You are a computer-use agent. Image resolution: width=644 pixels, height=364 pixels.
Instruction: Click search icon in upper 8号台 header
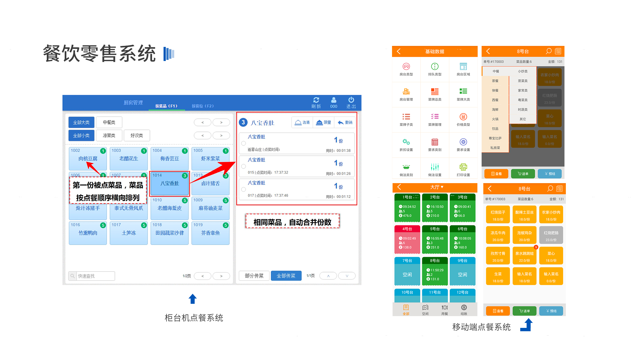click(549, 51)
